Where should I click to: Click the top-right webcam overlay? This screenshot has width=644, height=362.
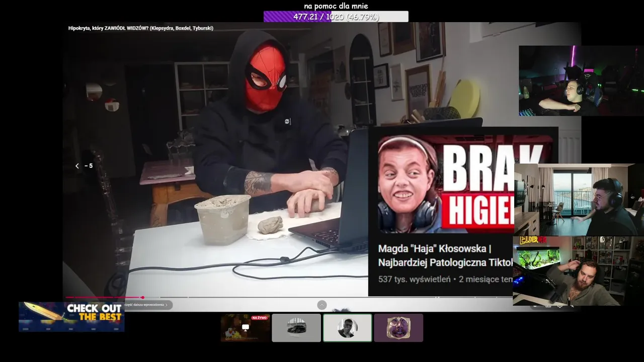(581, 80)
